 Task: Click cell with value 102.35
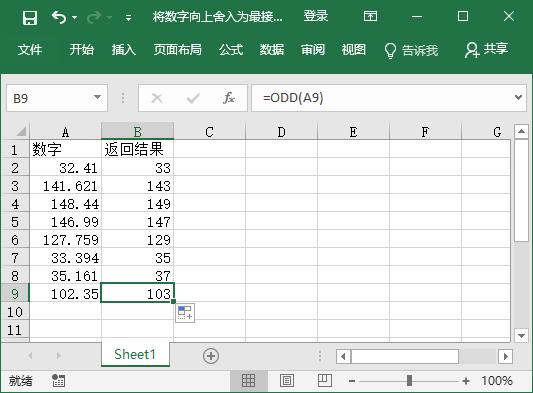click(65, 293)
